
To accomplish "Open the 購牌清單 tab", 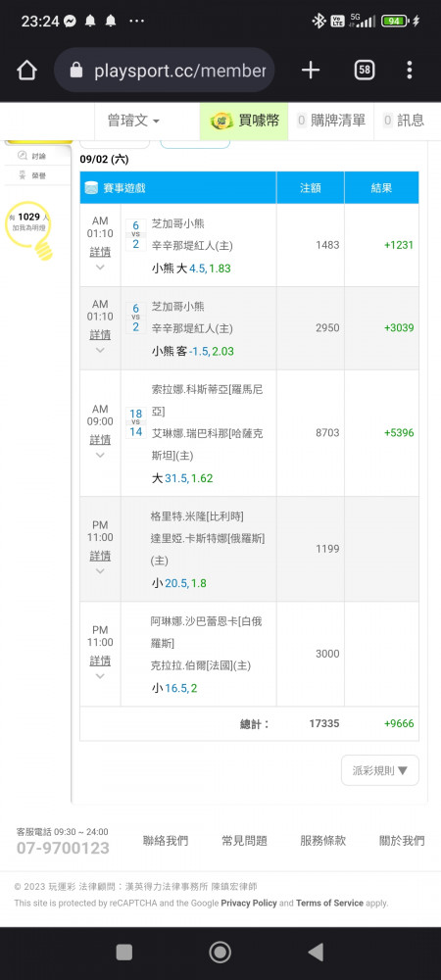I will (331, 121).
